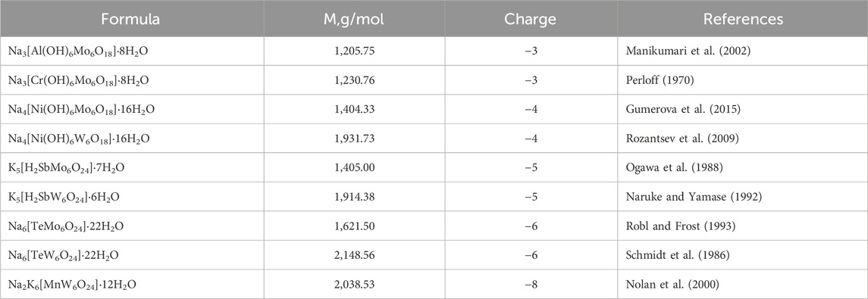Click the 1,230.76 molar mass value
Viewport: 868px width, 299px height.
click(354, 81)
